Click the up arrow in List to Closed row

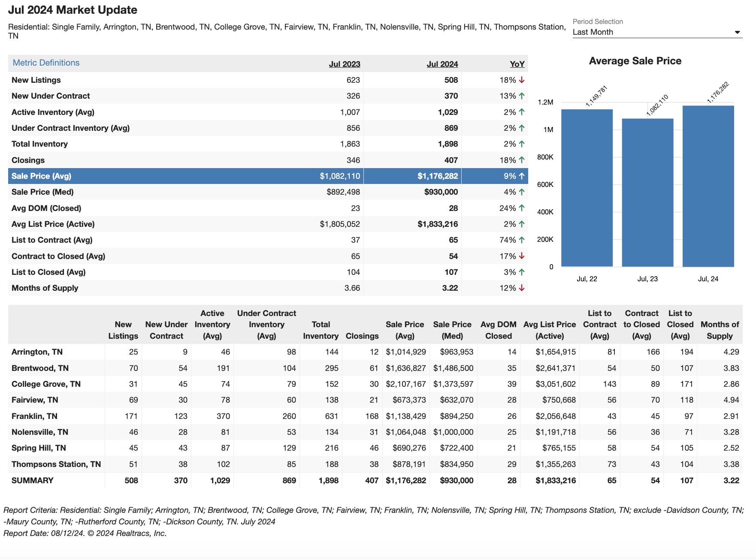click(x=522, y=272)
